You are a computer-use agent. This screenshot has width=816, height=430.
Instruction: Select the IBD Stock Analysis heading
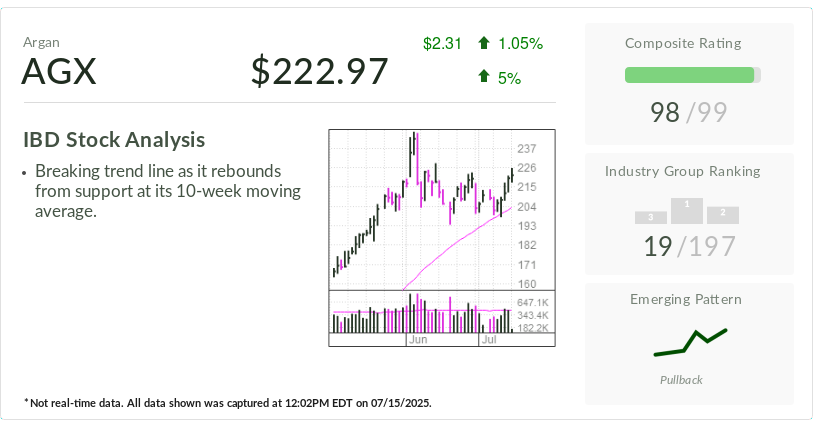point(114,140)
